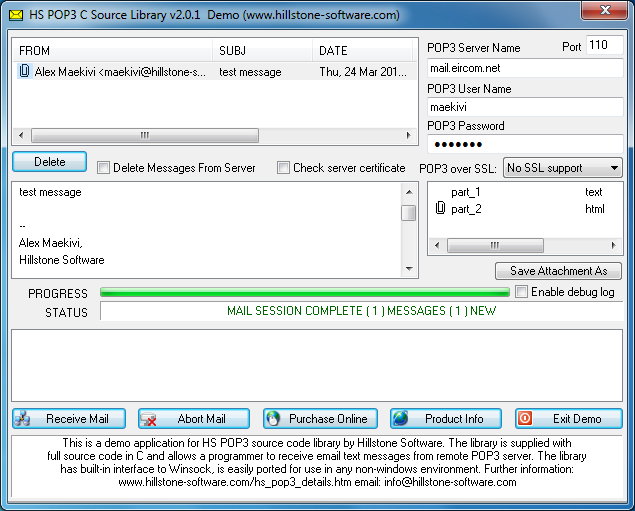The image size is (635, 511).
Task: Click inside the empty debug log box
Action: click(317, 365)
